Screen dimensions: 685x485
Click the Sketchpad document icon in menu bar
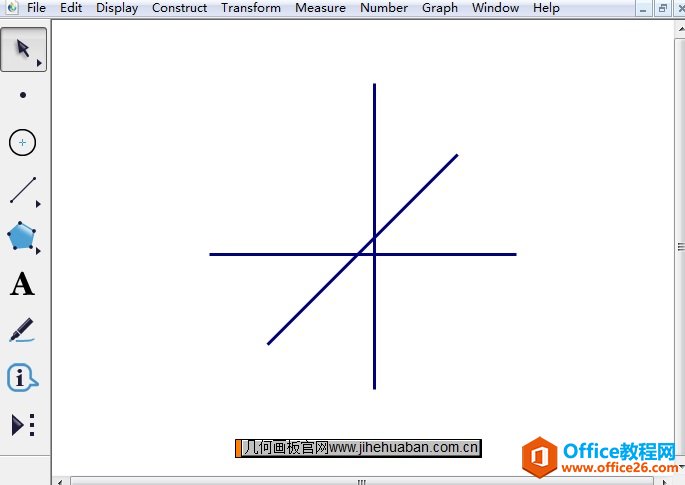pyautogui.click(x=13, y=7)
